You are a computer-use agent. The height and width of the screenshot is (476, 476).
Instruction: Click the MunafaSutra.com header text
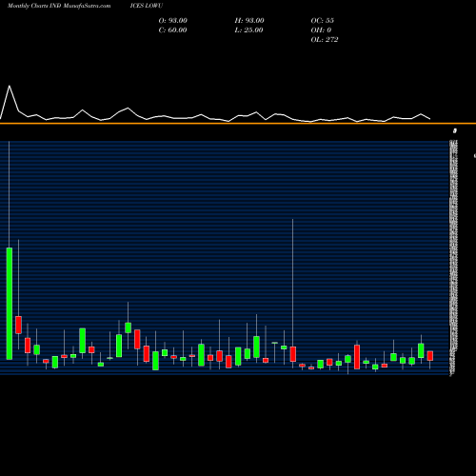[87, 6]
